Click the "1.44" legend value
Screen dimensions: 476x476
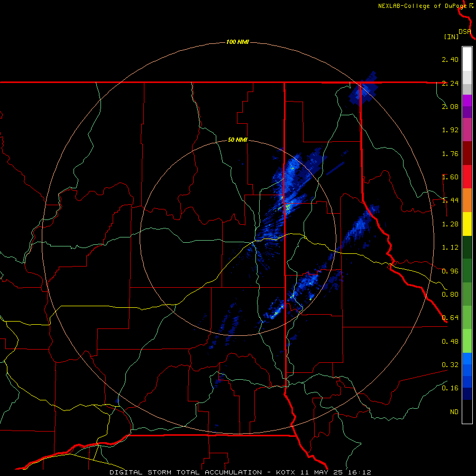[x=450, y=200]
